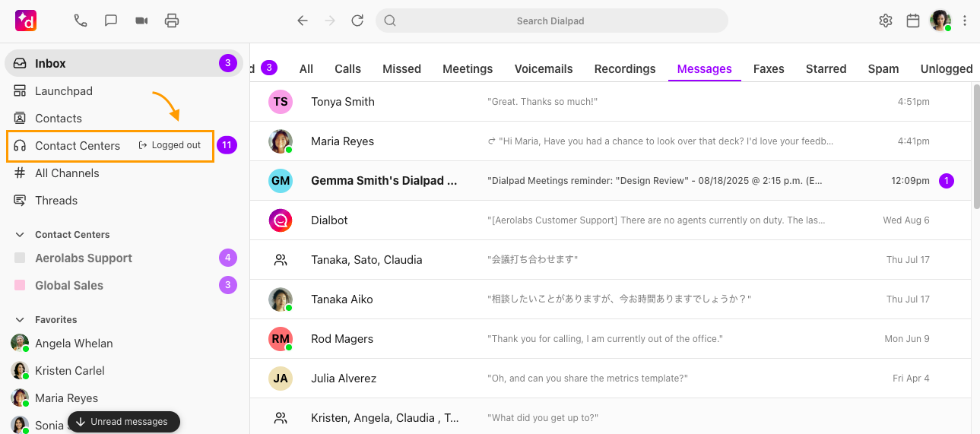Select Inbox in the sidebar
Screen dimensions: 980x434
(x=123, y=63)
